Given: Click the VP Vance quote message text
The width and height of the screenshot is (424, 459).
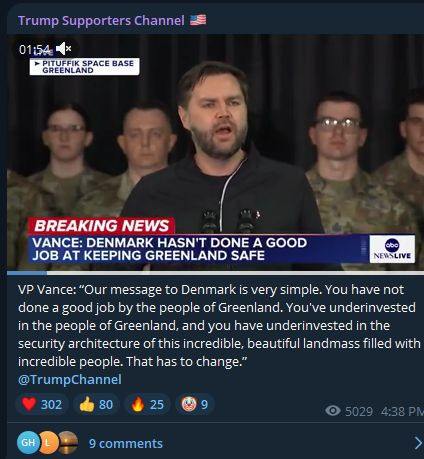Looking at the screenshot, I should point(219,325).
